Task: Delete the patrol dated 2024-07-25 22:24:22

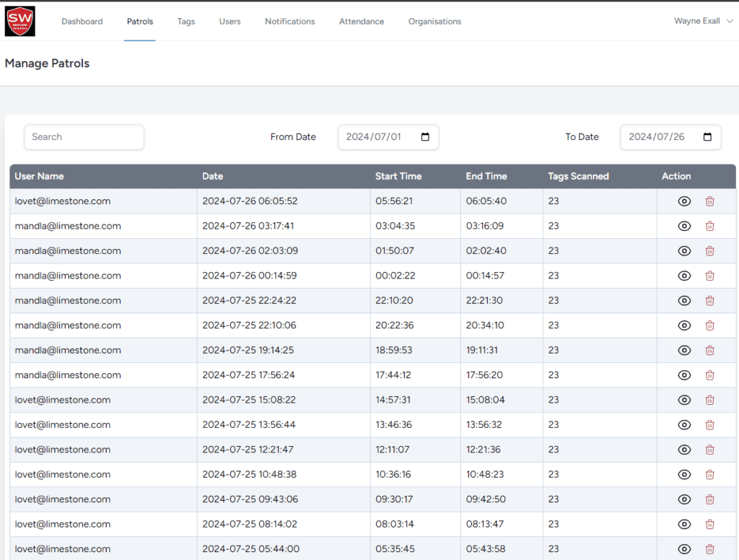Action: pos(709,301)
